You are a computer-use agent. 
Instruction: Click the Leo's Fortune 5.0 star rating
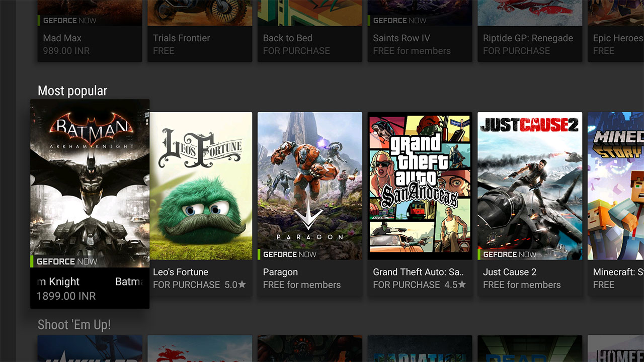tap(235, 285)
